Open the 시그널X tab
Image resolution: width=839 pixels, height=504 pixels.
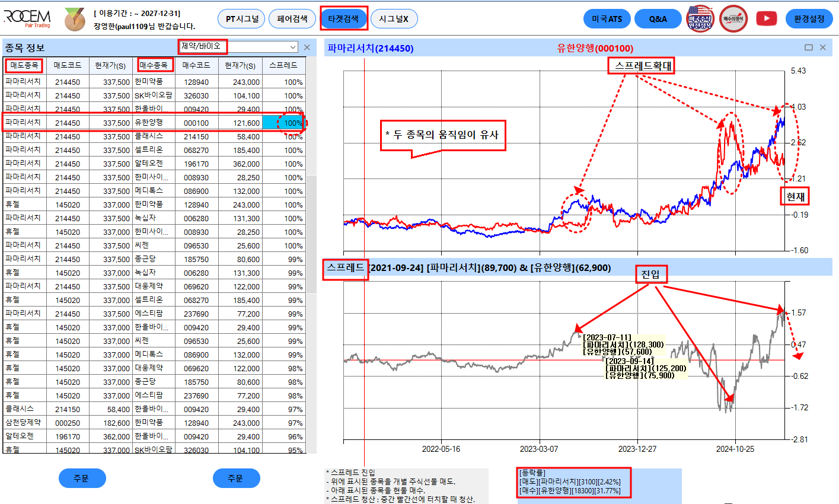pyautogui.click(x=394, y=19)
